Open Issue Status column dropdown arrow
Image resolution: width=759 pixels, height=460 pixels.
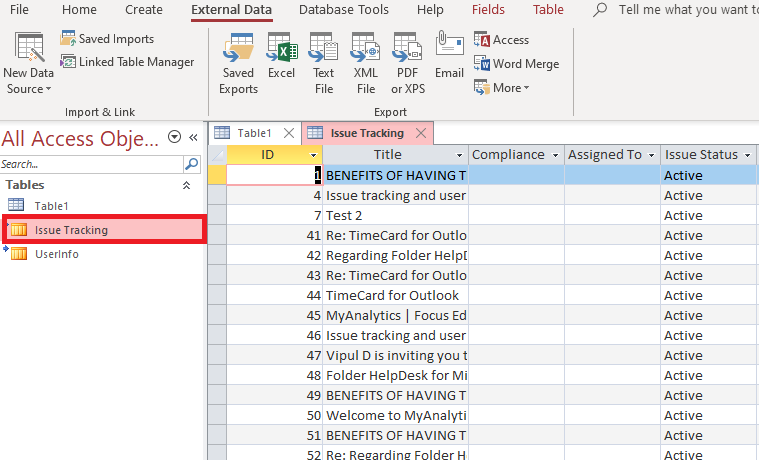coord(747,156)
